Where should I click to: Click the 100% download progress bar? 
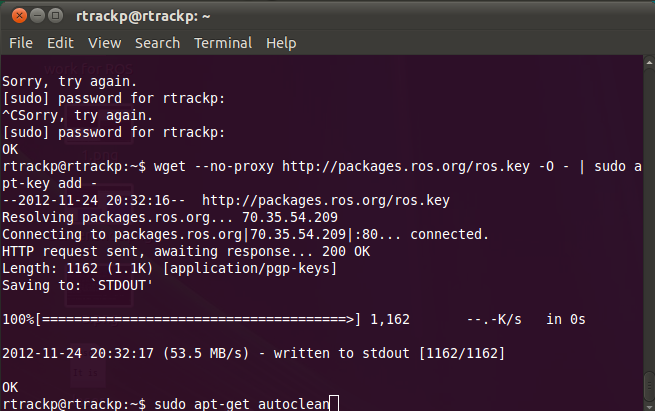pos(198,319)
